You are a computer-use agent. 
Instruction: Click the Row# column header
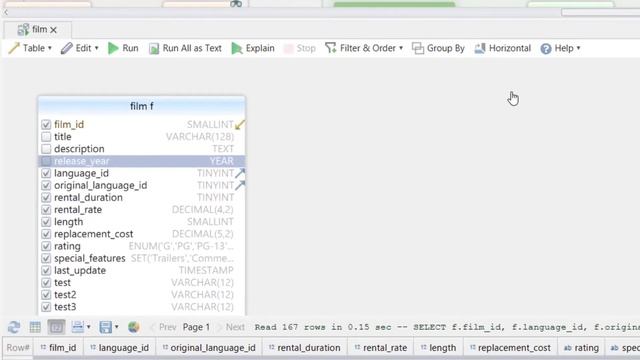[18, 348]
